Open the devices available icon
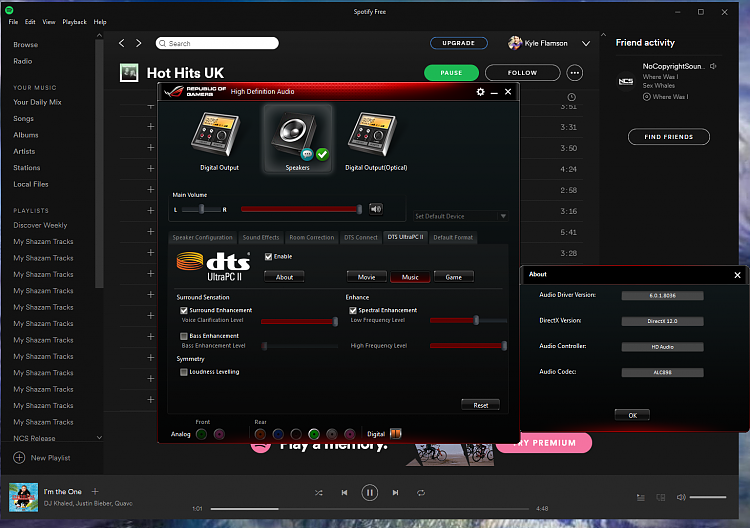The image size is (750, 528). [661, 497]
